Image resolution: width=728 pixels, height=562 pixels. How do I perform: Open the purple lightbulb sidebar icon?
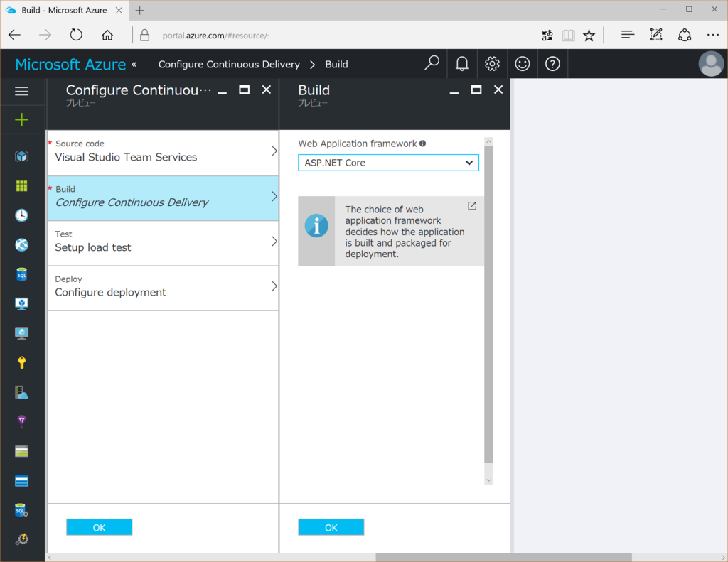coord(21,421)
